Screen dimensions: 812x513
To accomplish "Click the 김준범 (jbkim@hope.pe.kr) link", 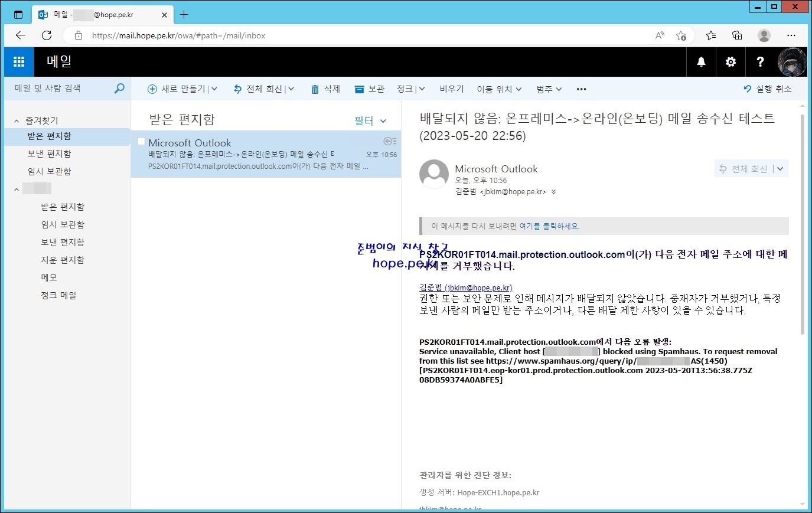I will click(x=466, y=287).
